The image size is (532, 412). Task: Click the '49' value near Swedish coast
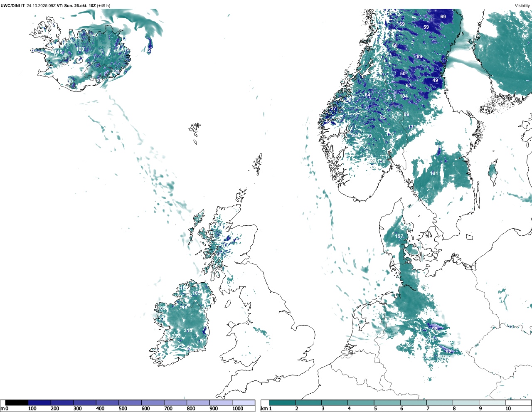435,80
